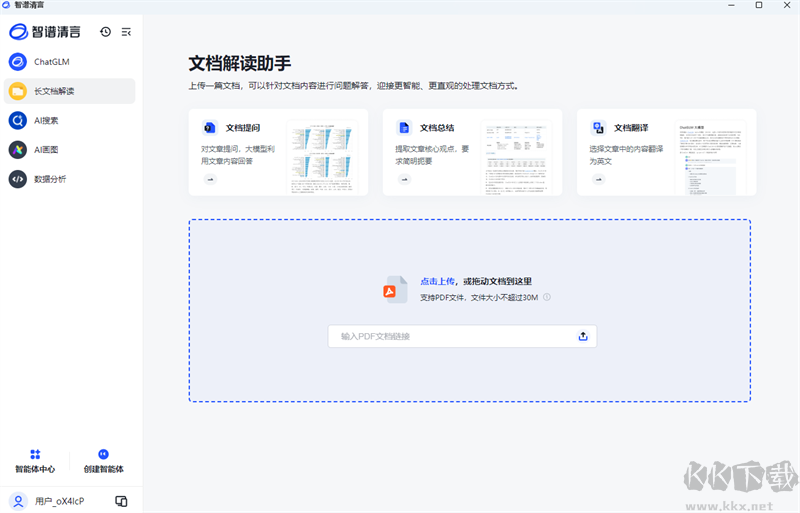Click the 文档总结 preview thumbnail

[516, 158]
